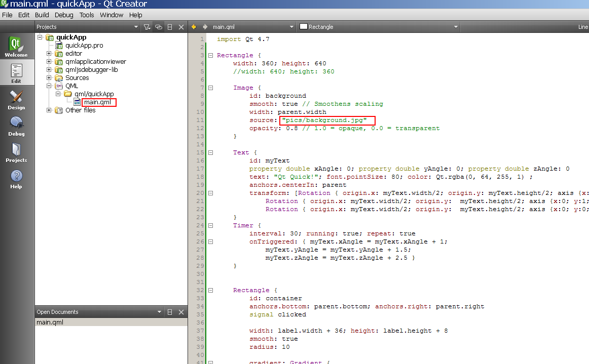589x364 pixels.
Task: Toggle synchronize with editor link icon
Action: 159,27
